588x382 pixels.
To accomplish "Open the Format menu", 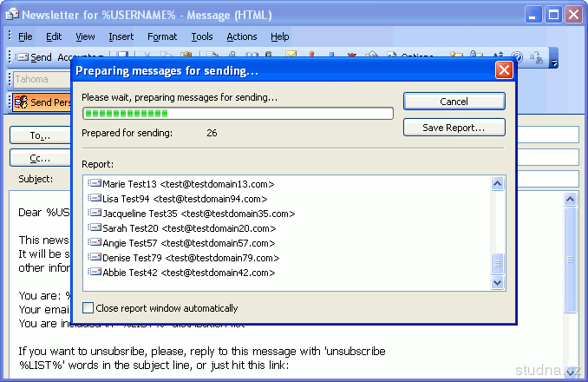I will (x=162, y=36).
